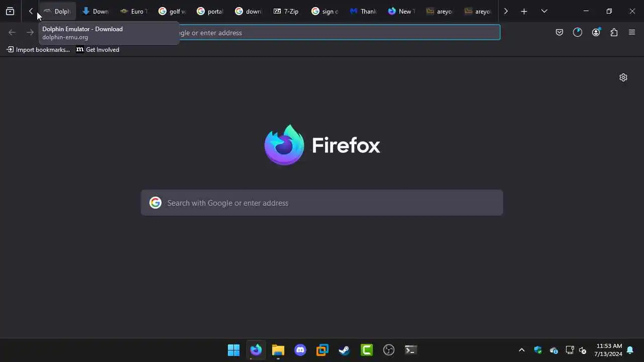Switch to the Down tab with blue arrow
The height and width of the screenshot is (362, 644).
coord(96,11)
